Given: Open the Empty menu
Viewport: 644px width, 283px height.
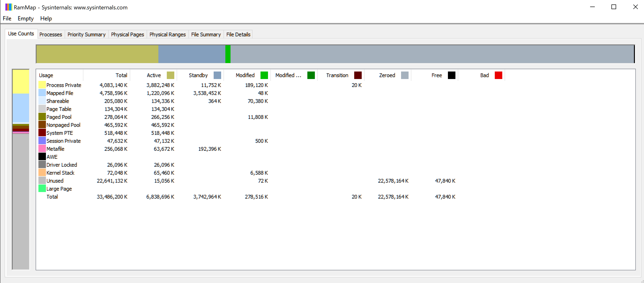Looking at the screenshot, I should click(x=26, y=19).
